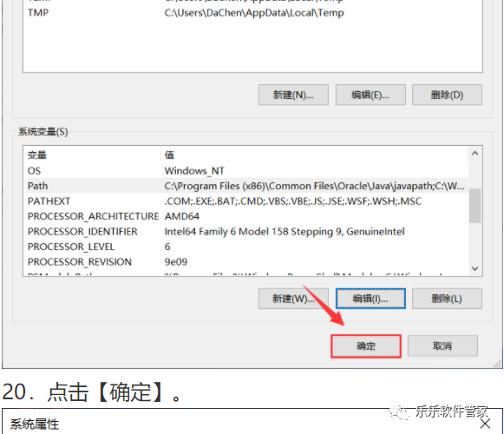Select the PATHEXT variable row

247,201
